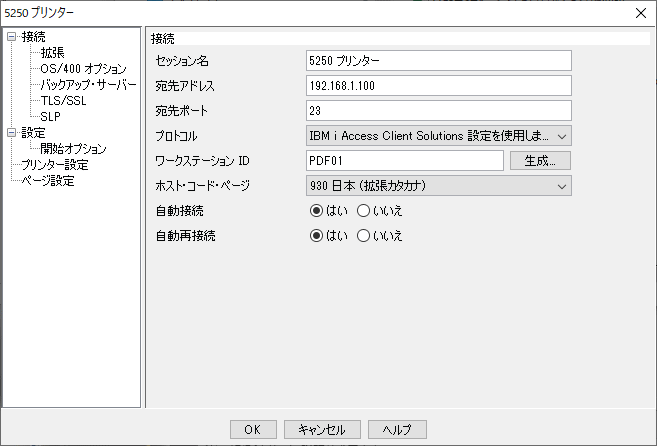Collapse the 接続 tree node
The height and width of the screenshot is (446, 657).
pos(11,37)
